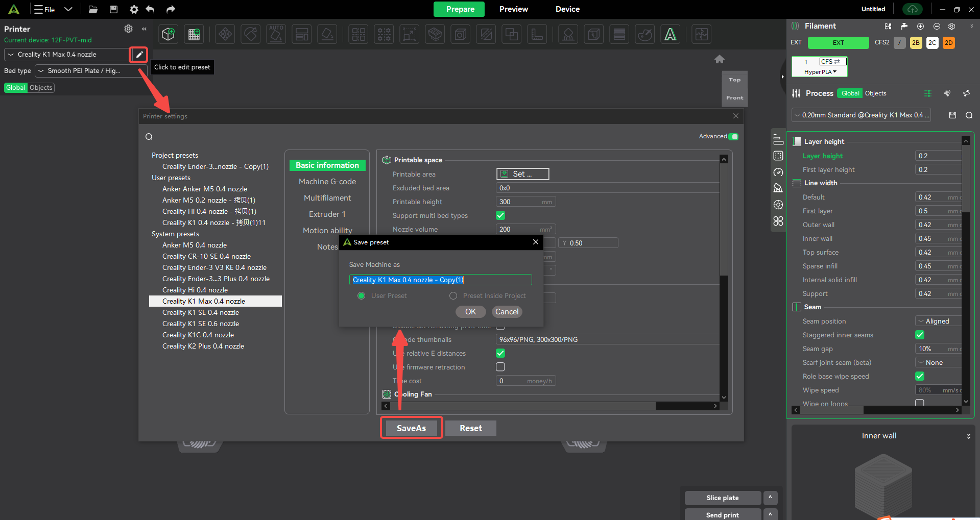Open Printer panel gear settings

pyautogui.click(x=128, y=29)
